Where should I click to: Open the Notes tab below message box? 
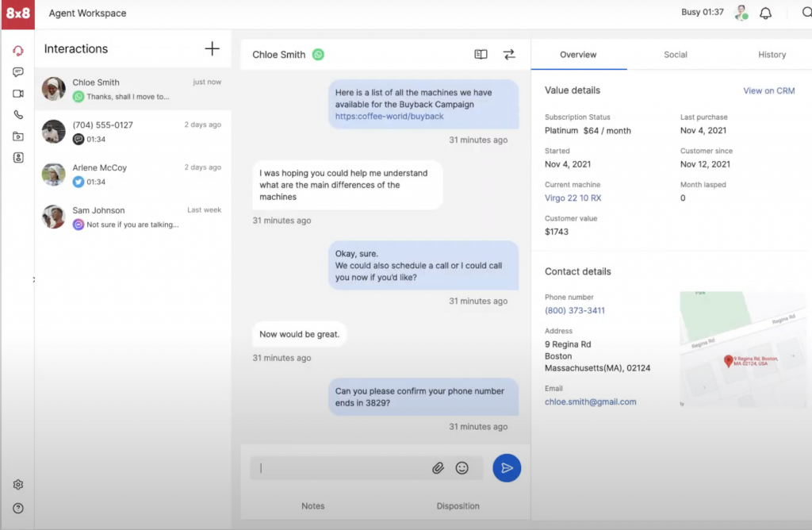312,506
